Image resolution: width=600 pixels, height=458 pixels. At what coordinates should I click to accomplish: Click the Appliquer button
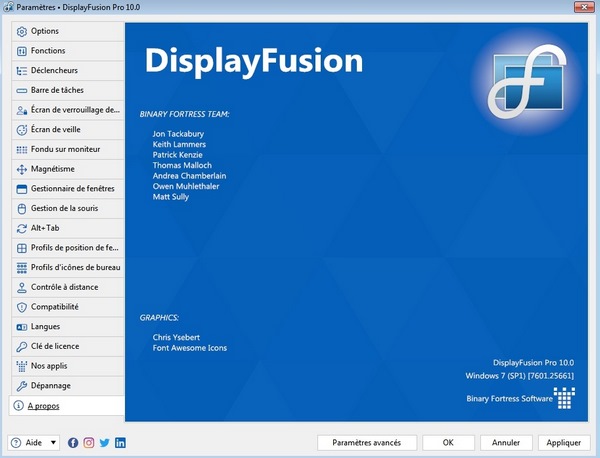[x=564, y=443]
